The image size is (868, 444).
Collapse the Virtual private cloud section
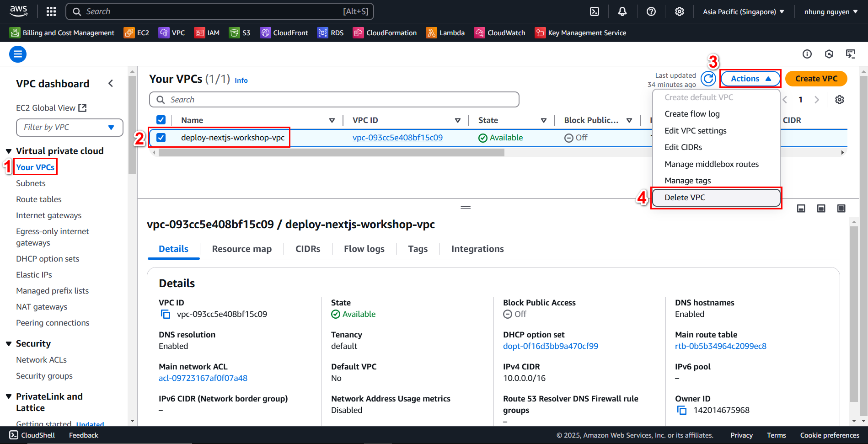click(x=9, y=151)
